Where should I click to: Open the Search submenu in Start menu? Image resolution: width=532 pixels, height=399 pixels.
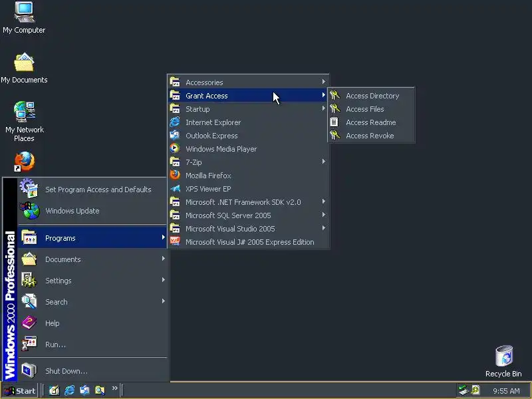point(92,302)
